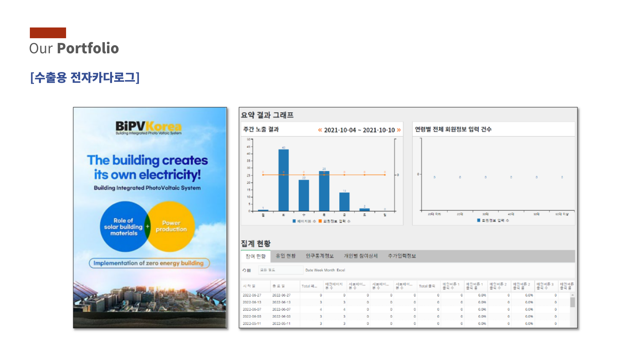
Task: Click the 60대 이상 axis label
Action: click(562, 214)
